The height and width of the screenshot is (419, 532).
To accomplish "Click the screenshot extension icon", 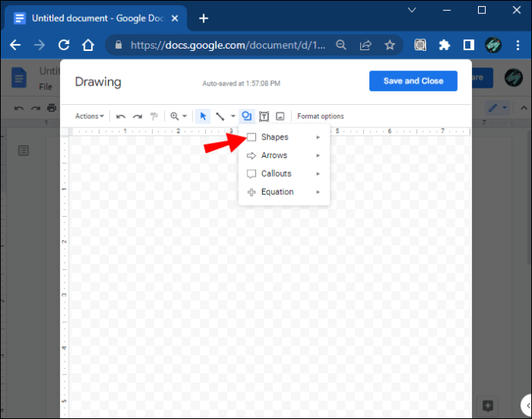I will [420, 45].
